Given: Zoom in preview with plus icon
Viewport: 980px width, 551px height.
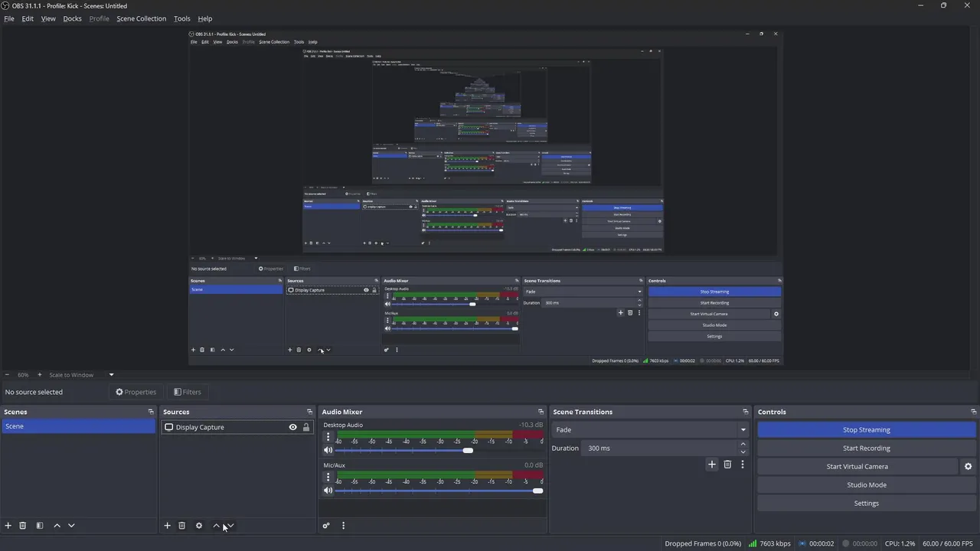Looking at the screenshot, I should click(40, 375).
